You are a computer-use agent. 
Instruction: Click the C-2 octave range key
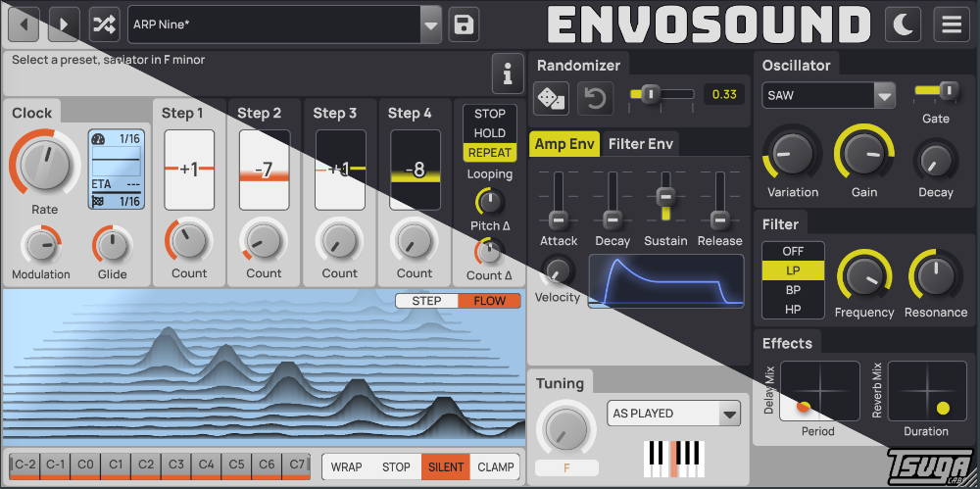click(x=25, y=465)
